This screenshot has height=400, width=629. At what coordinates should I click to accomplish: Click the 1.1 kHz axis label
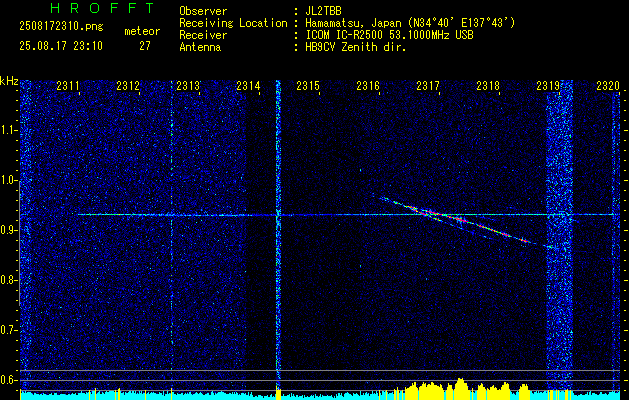[9, 131]
